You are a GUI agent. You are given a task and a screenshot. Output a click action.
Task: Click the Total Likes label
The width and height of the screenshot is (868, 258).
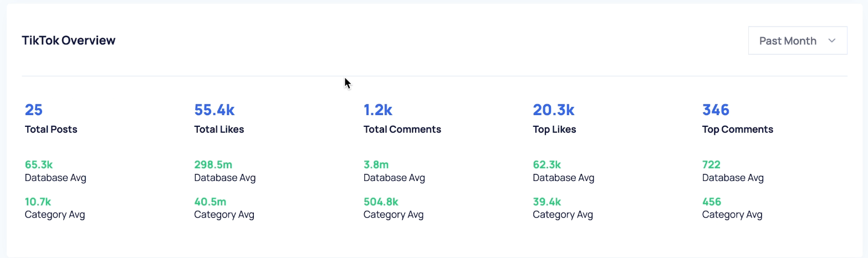tap(219, 130)
